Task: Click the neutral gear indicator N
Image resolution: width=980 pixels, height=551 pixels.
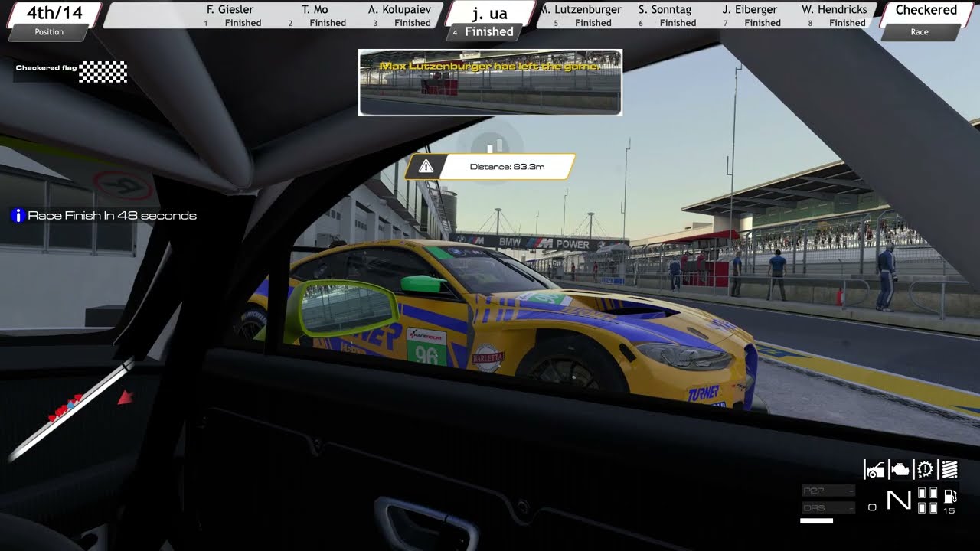Action: coord(899,501)
